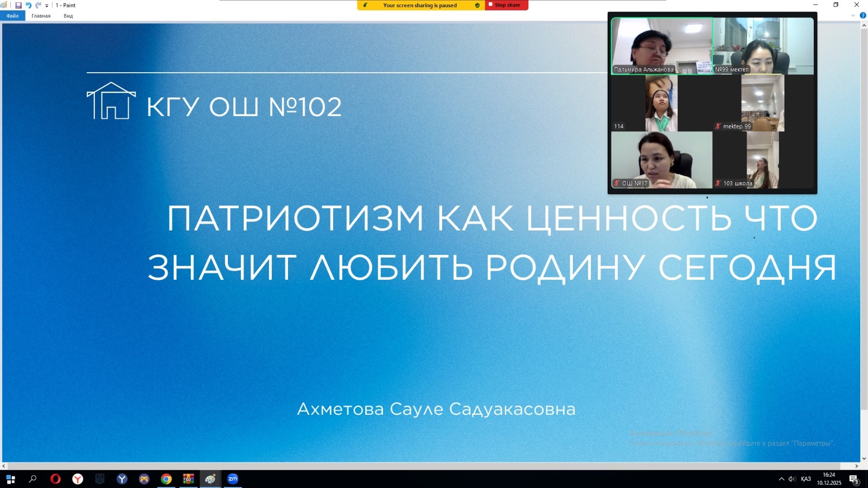Click the Stop share button
This screenshot has height=488, width=868.
(x=506, y=5)
